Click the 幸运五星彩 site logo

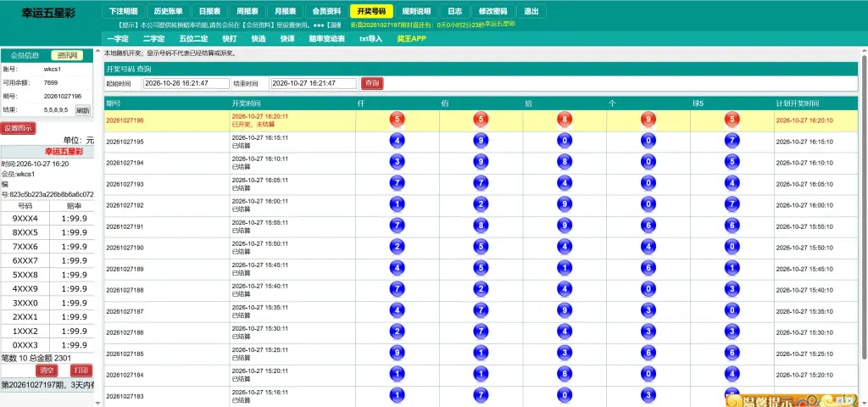pyautogui.click(x=48, y=12)
